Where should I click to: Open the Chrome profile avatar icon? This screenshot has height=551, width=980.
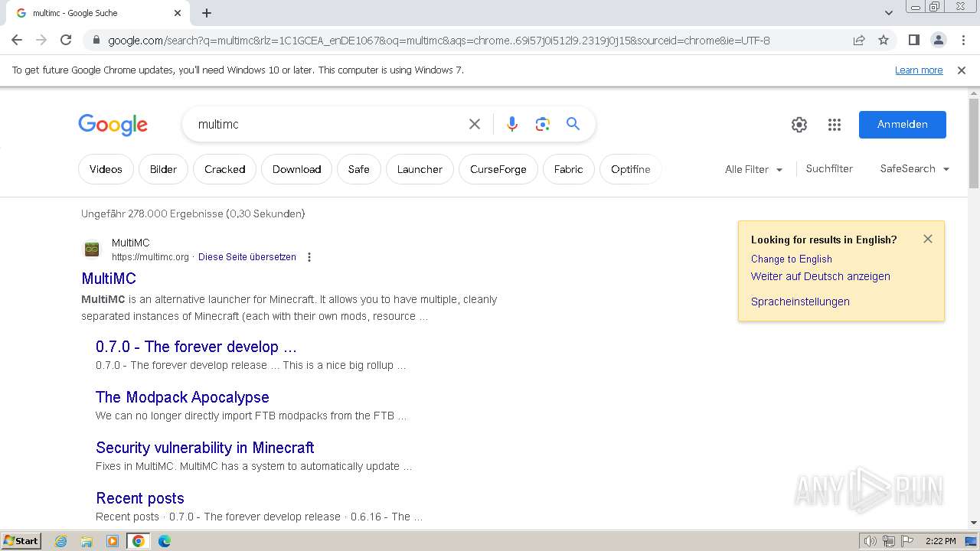[x=938, y=40]
